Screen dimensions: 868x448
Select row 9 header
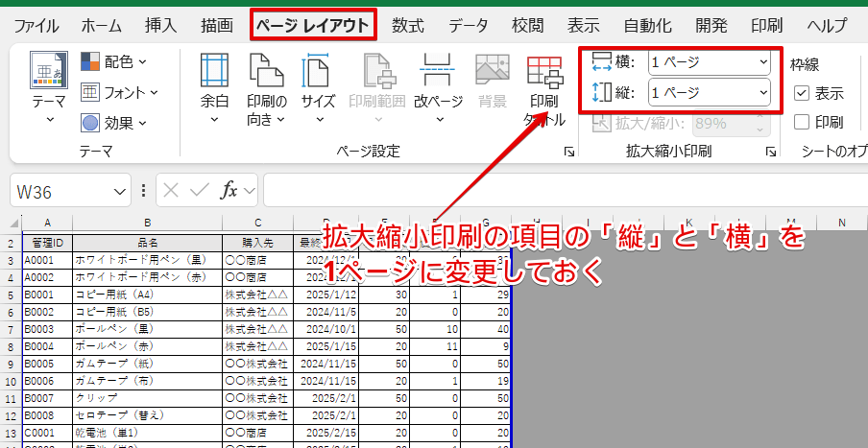point(12,364)
